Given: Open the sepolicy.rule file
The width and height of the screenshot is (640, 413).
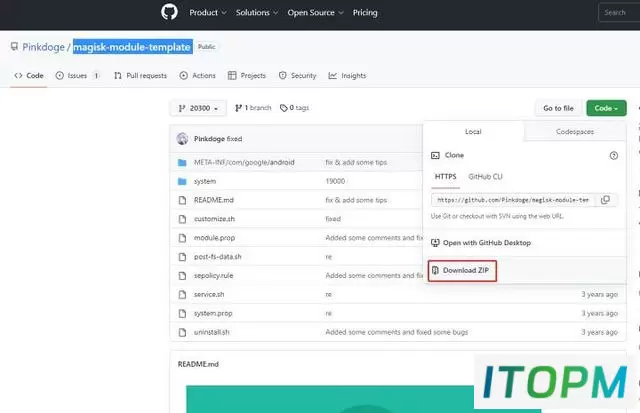Looking at the screenshot, I should (213, 276).
